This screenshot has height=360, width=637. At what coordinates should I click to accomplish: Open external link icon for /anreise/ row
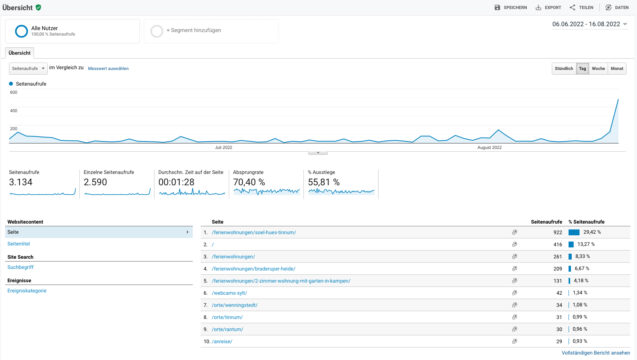coord(514,341)
